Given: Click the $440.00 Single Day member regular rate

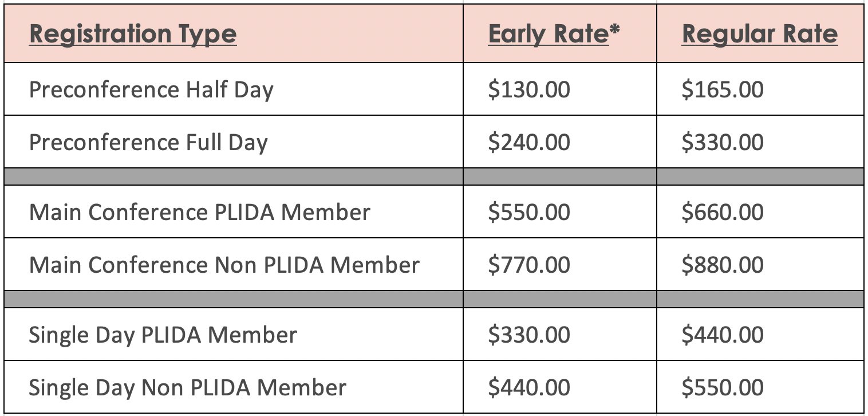Looking at the screenshot, I should 723,335.
